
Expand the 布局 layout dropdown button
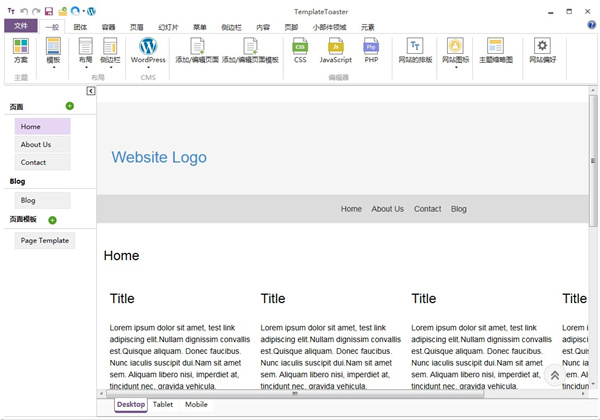click(86, 53)
